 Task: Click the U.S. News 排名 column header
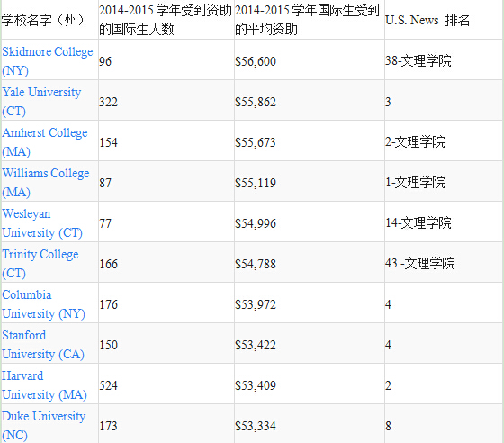427,20
